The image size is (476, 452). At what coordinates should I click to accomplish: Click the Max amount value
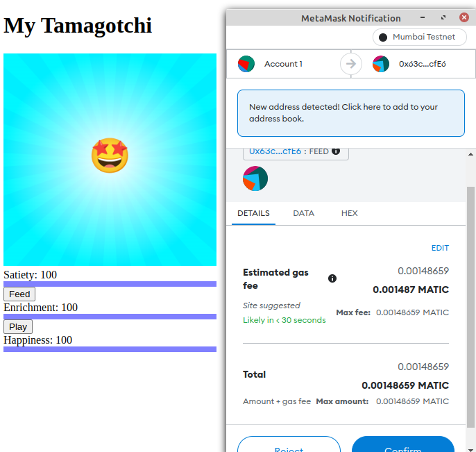pyautogui.click(x=412, y=401)
